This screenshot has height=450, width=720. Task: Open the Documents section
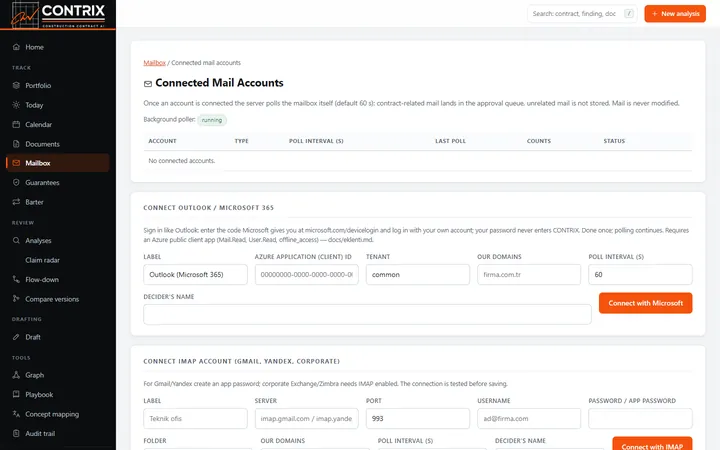(58, 144)
